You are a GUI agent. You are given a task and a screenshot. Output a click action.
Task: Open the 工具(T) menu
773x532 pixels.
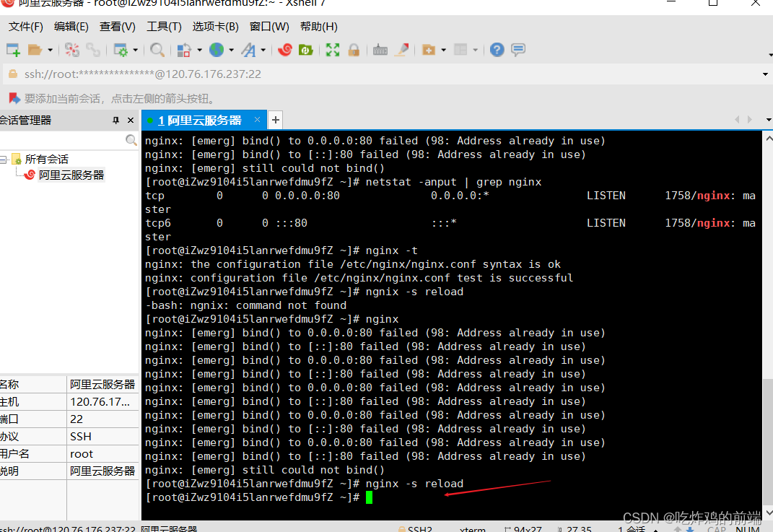pyautogui.click(x=164, y=27)
